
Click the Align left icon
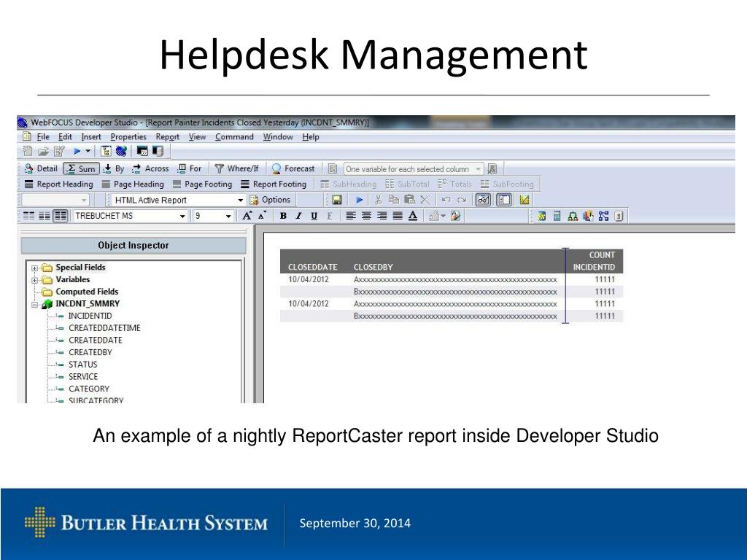pyautogui.click(x=351, y=216)
